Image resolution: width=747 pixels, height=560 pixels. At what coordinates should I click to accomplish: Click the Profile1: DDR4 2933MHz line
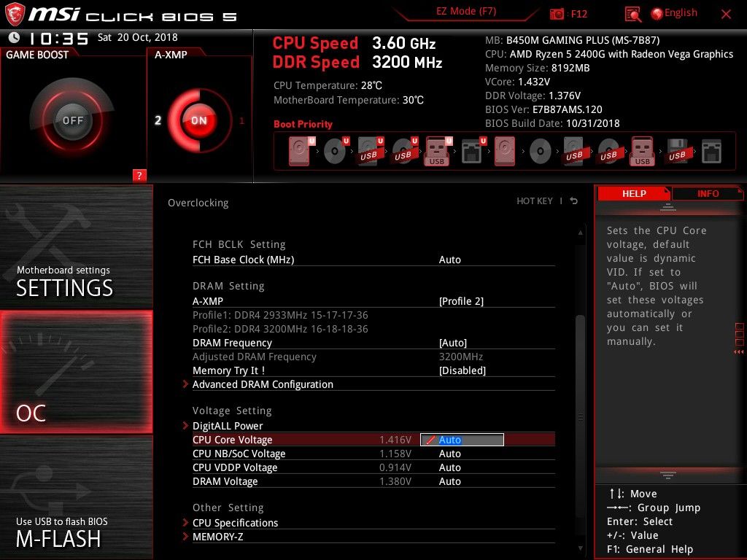pos(280,315)
